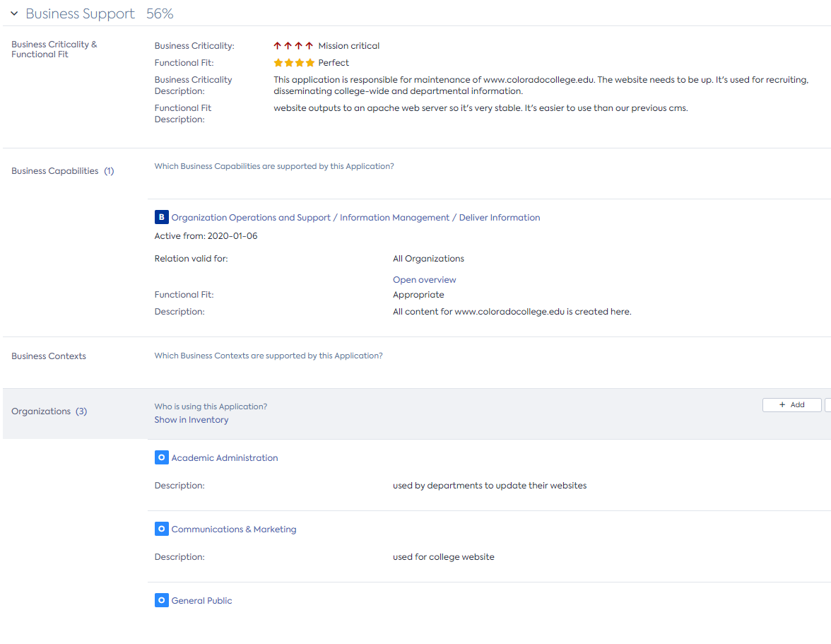Click the red Mission critical arrows
The height and width of the screenshot is (644, 831).
pos(293,46)
